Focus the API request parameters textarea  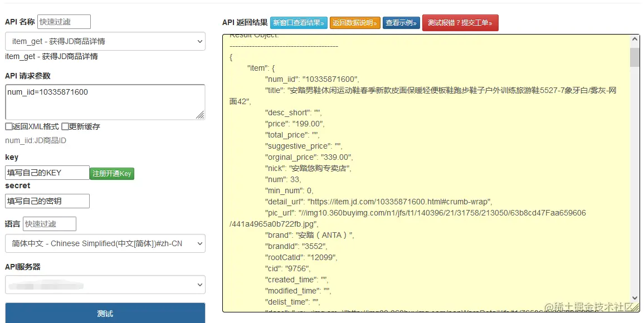[105, 102]
